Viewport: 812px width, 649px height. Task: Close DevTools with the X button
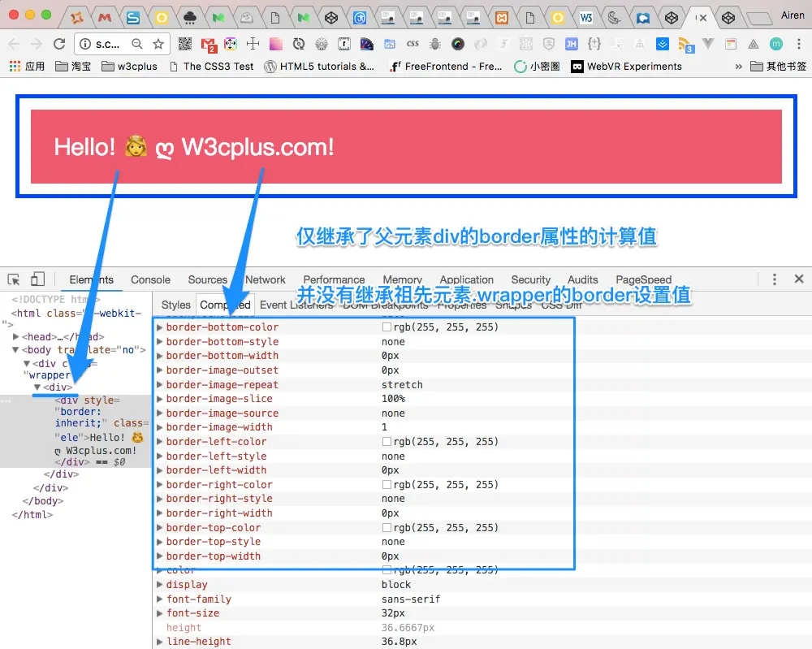[x=799, y=279]
